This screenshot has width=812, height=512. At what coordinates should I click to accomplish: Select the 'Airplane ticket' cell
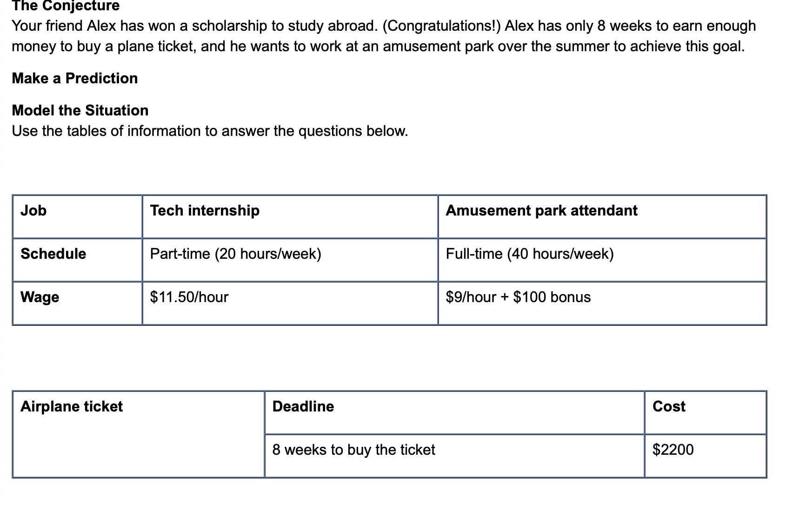tap(139, 434)
